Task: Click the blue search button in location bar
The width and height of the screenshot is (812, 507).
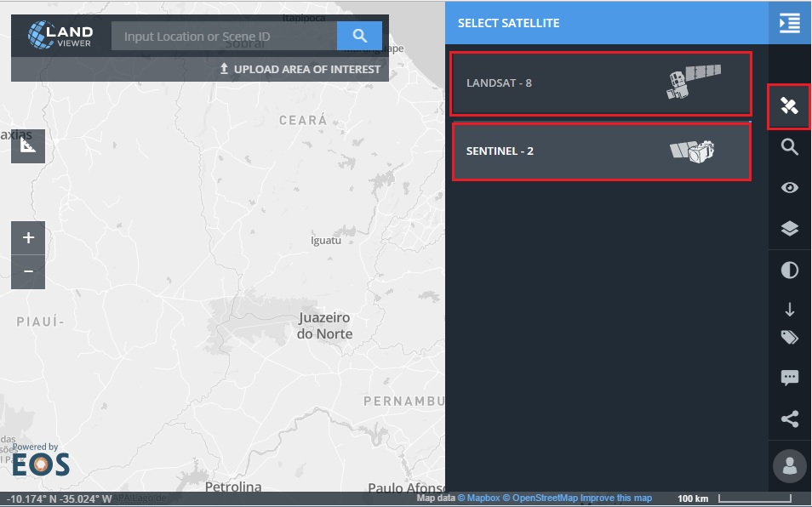Action: point(359,36)
